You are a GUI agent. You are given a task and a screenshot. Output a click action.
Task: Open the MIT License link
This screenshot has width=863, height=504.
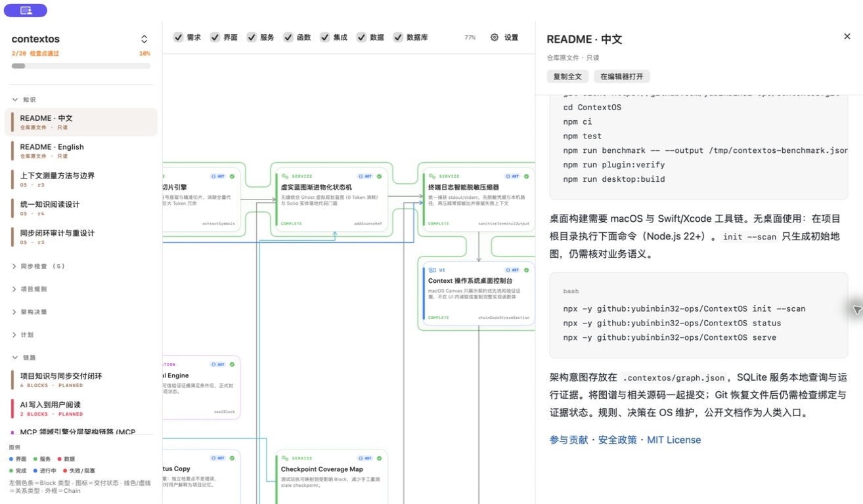point(674,440)
